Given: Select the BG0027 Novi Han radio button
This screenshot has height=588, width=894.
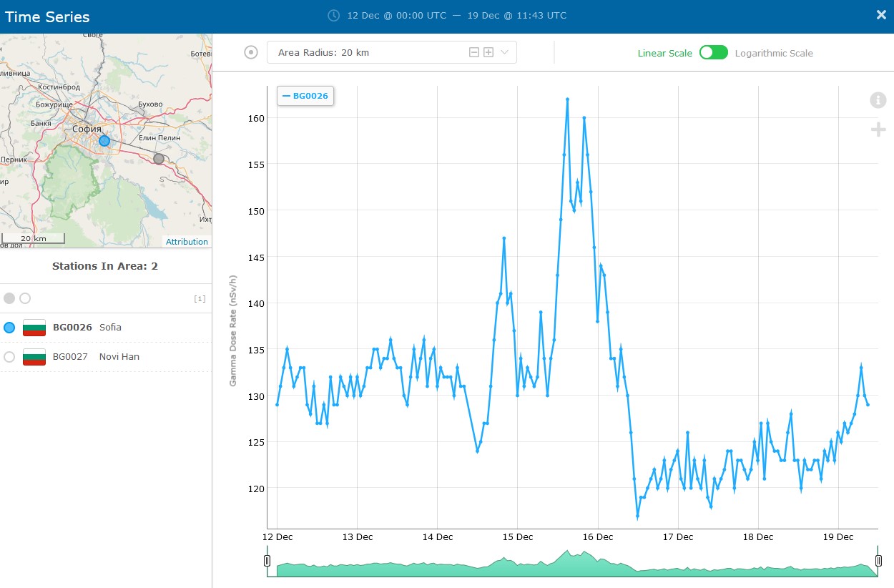Looking at the screenshot, I should 9,357.
